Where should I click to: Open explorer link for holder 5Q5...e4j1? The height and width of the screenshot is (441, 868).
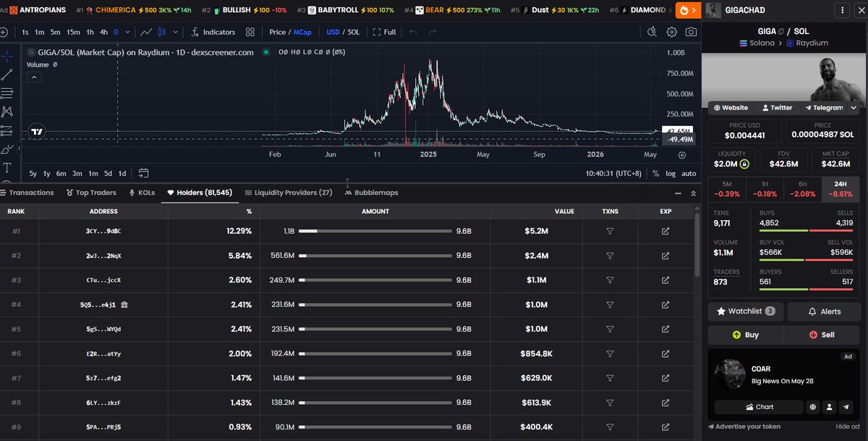tap(665, 304)
